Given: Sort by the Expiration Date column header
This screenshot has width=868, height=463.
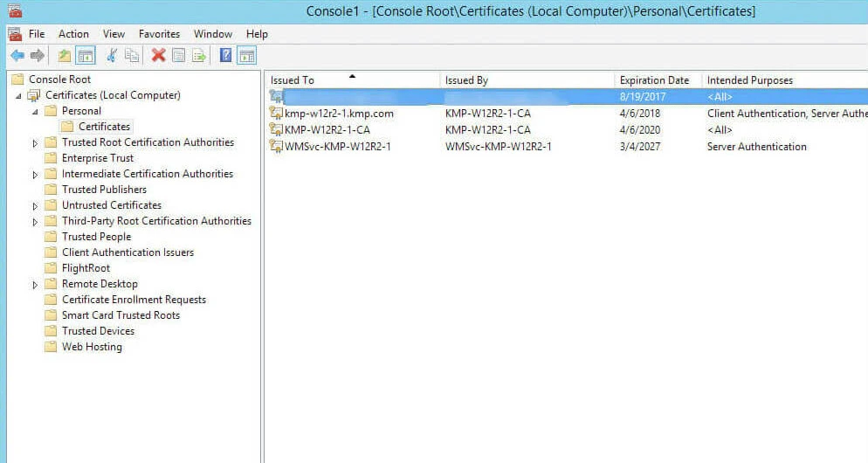Looking at the screenshot, I should [x=658, y=80].
